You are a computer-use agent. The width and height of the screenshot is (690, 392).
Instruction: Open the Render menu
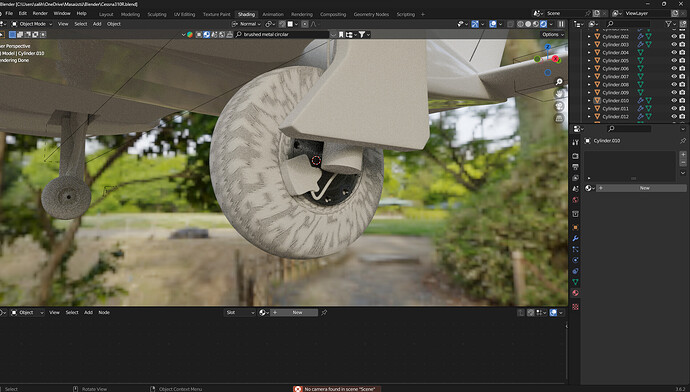click(40, 14)
